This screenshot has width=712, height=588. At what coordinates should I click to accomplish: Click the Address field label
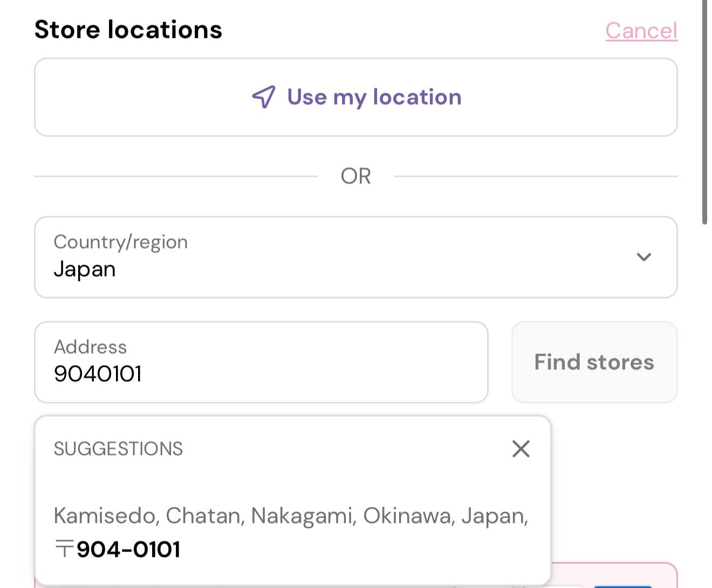click(x=90, y=347)
